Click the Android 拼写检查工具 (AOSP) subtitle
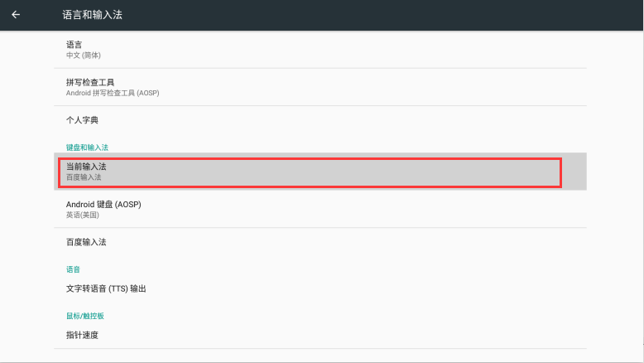The image size is (644, 363). (x=112, y=93)
